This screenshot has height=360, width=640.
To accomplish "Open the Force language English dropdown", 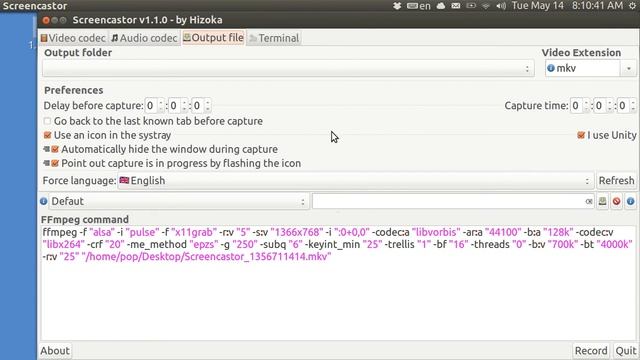I will tap(356, 180).
